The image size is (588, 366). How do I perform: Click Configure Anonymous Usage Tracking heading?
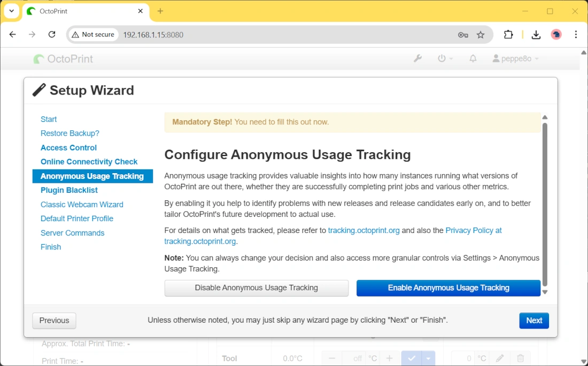coord(288,154)
